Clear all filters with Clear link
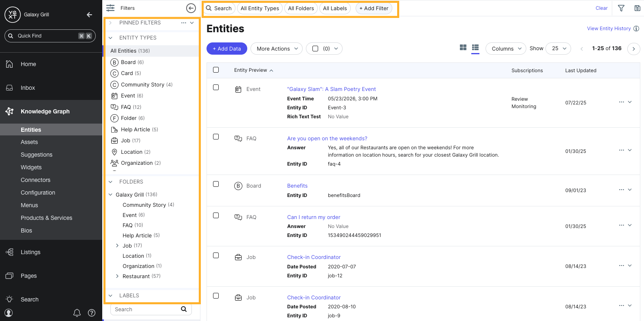This screenshot has width=644, height=321. [601, 8]
